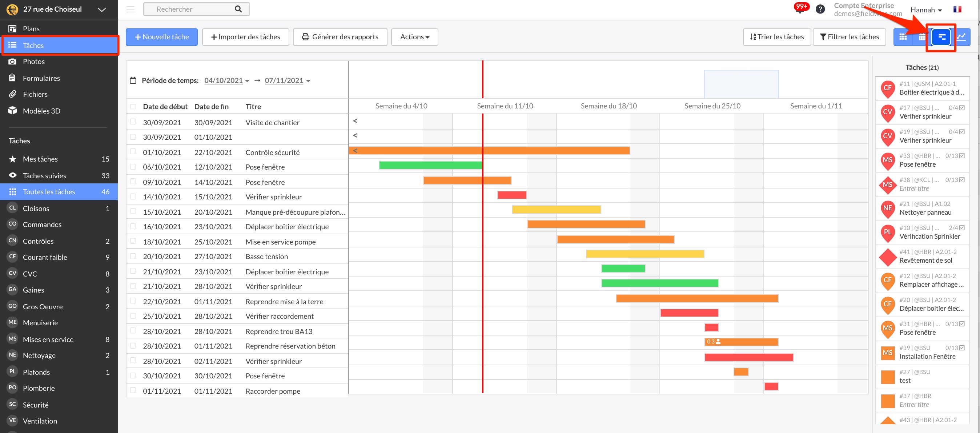
Task: Select Toutes les tâches in the sidebar
Action: (x=49, y=191)
